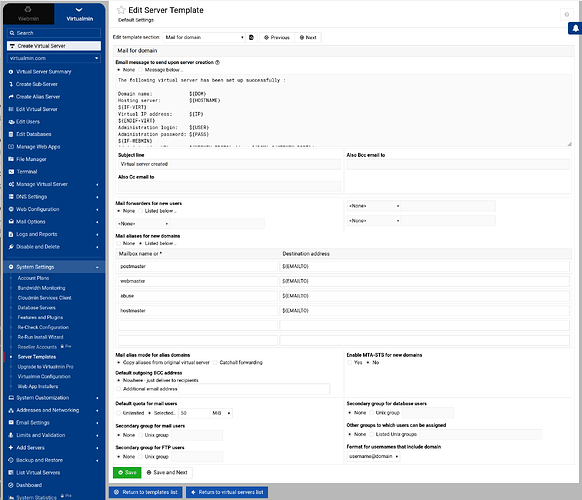Click the default quota value field
Viewport: 582px width, 500px height.
[194, 413]
